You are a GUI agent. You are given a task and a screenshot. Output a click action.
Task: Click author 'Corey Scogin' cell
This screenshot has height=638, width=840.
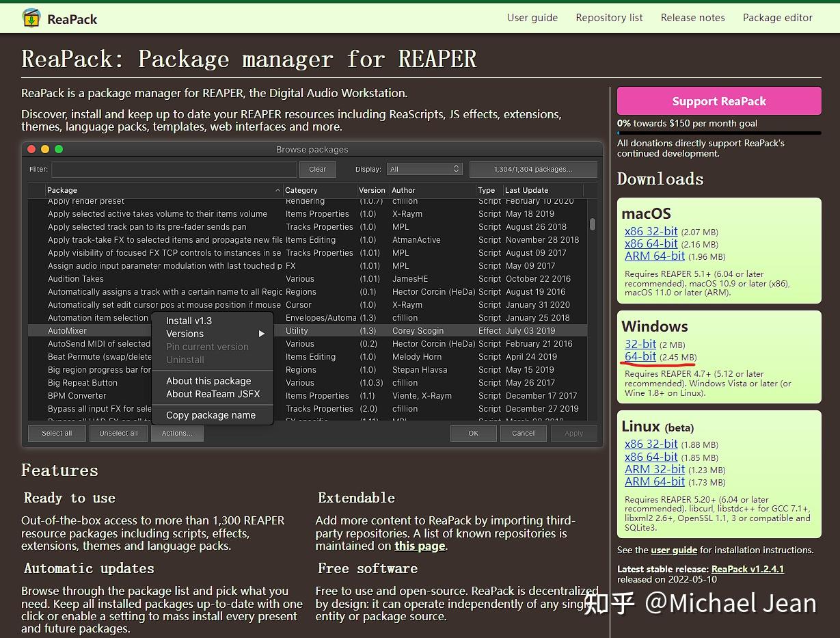tap(418, 331)
